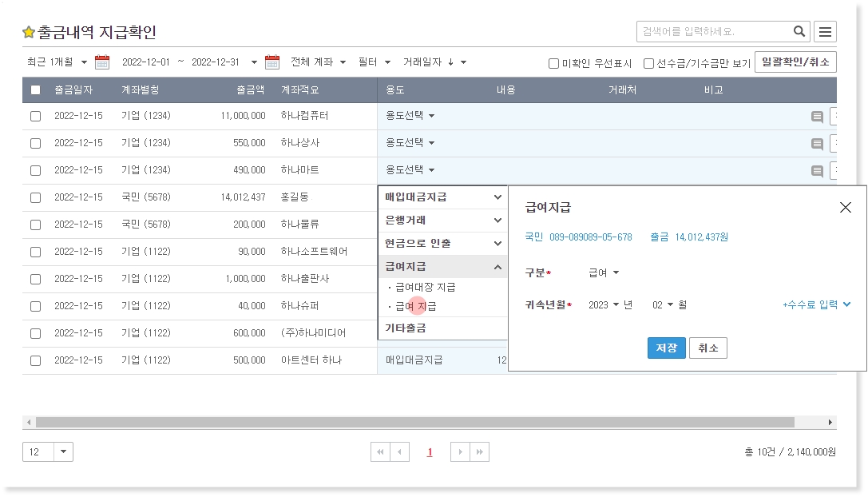This screenshot has width=868, height=497.
Task: Click the horizontal scrollbar track
Action: pos(811,422)
